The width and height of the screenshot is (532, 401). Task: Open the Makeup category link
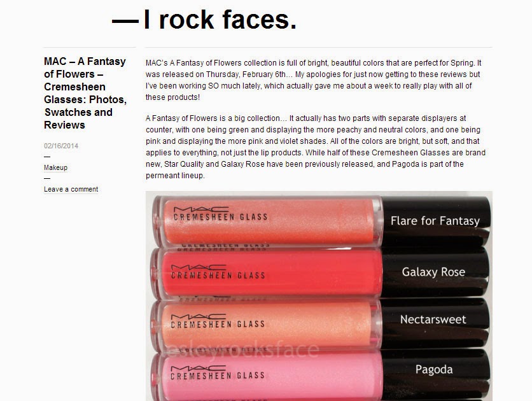tap(55, 167)
